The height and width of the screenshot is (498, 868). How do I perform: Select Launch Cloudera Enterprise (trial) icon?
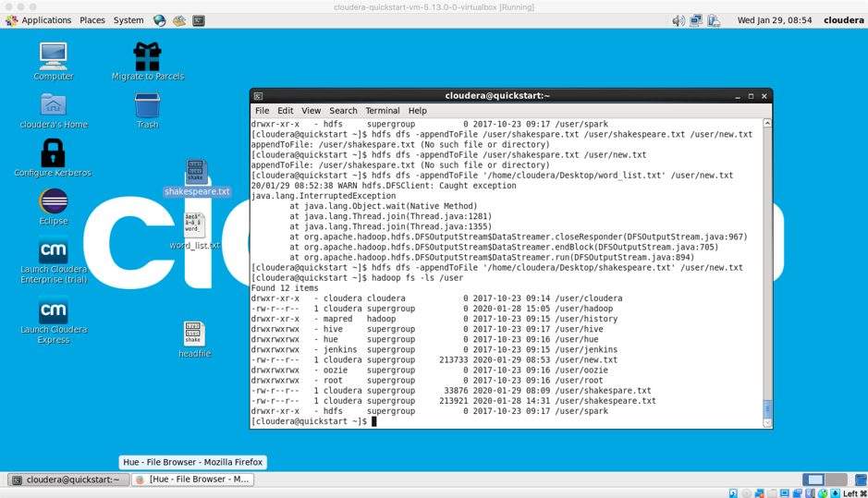[x=54, y=260]
